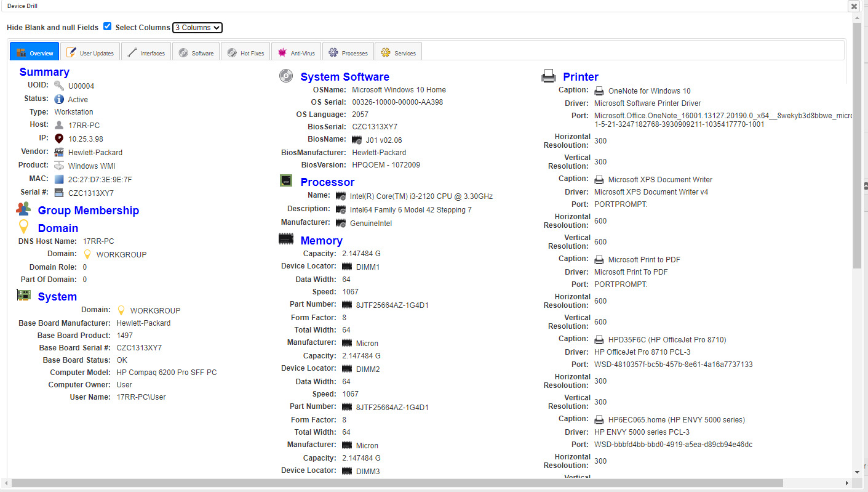
Task: Switch to the Services tab
Action: [x=398, y=52]
